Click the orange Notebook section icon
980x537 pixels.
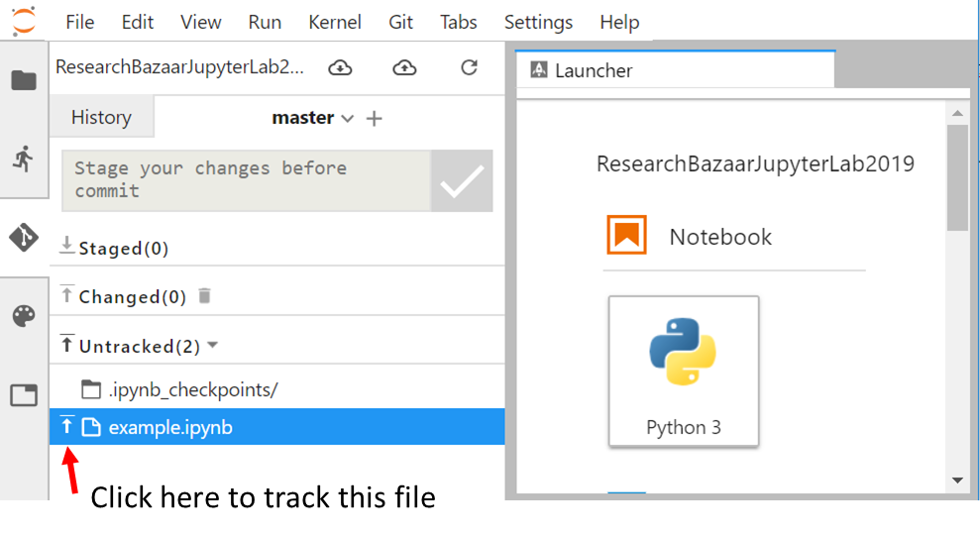pyautogui.click(x=626, y=235)
